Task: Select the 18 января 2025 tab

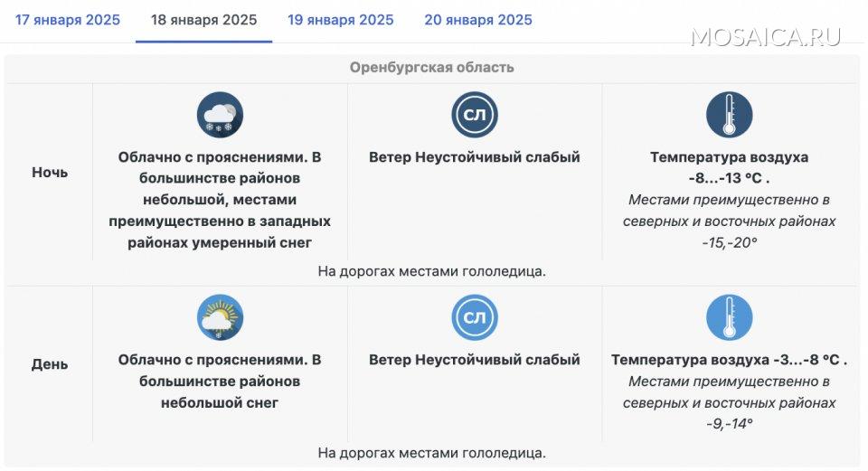Action: coord(203,20)
